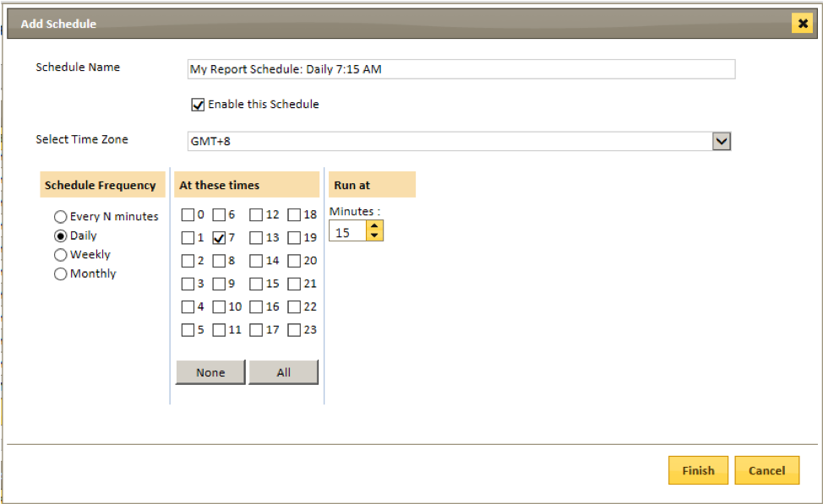The image size is (823, 504).
Task: Click Cancel to discard the schedule
Action: pos(767,470)
